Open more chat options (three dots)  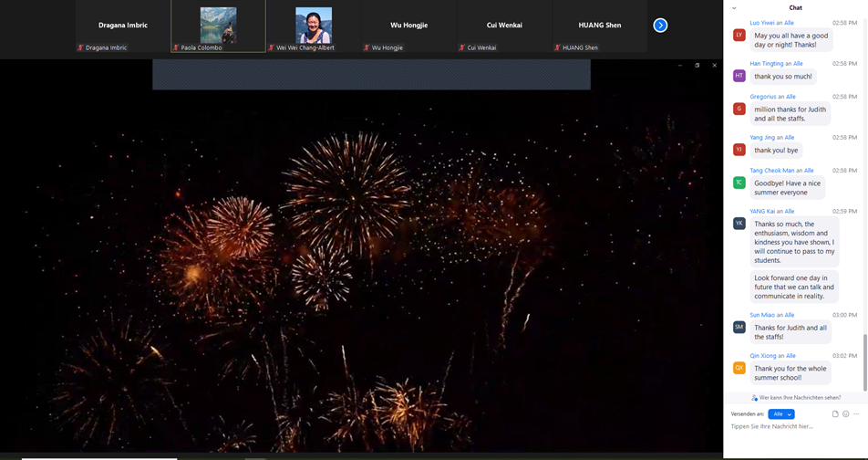click(x=856, y=414)
